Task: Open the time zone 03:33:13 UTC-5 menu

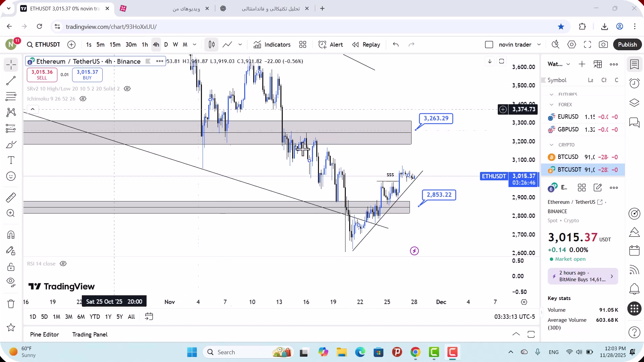Action: (x=515, y=317)
